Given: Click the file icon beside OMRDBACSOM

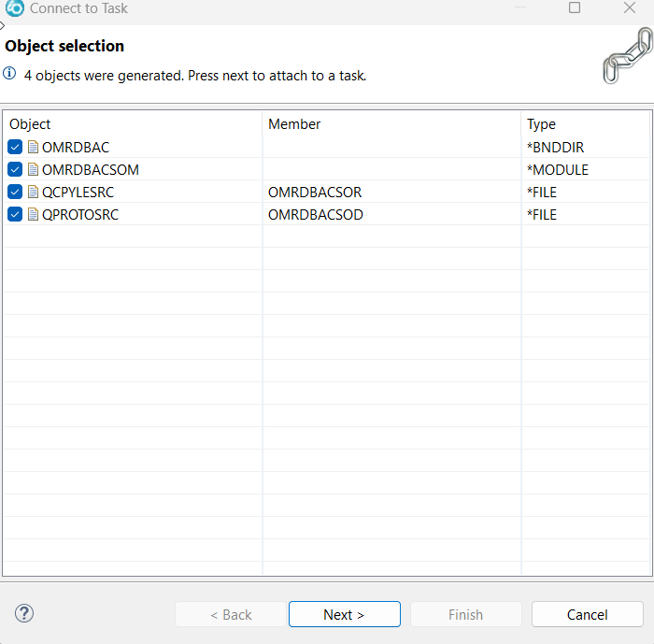Looking at the screenshot, I should 33,169.
